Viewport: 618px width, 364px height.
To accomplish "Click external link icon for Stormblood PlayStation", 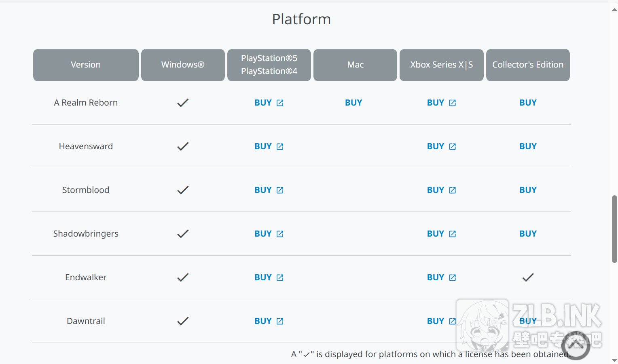I will [x=280, y=190].
